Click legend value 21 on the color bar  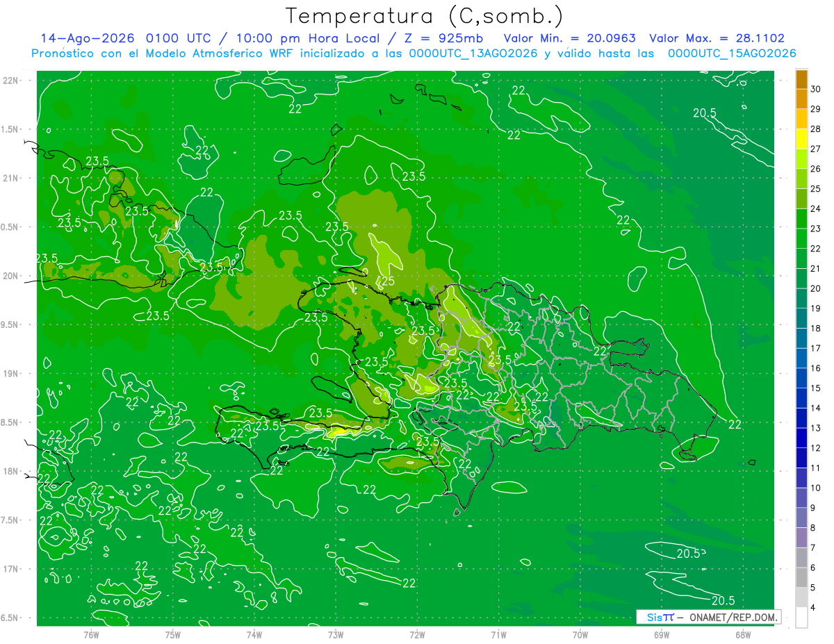(x=815, y=268)
